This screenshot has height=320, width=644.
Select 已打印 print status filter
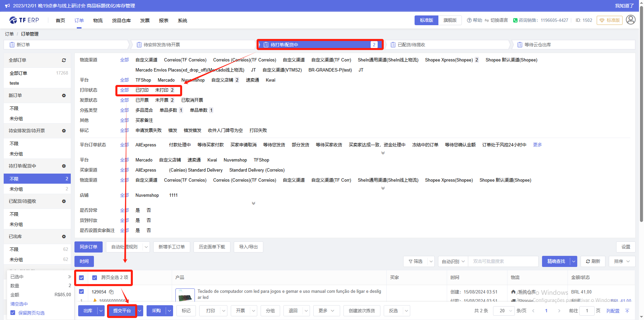tap(142, 90)
